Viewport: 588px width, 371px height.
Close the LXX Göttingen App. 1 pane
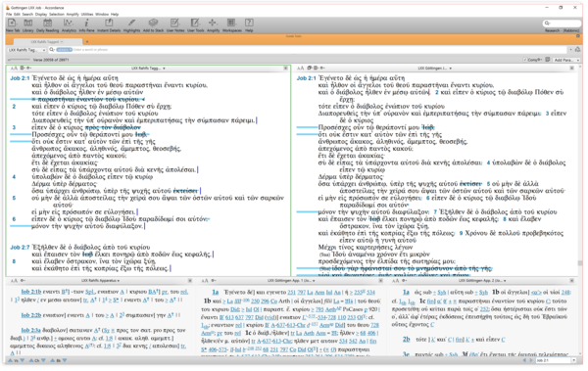pyautogui.click(x=380, y=281)
